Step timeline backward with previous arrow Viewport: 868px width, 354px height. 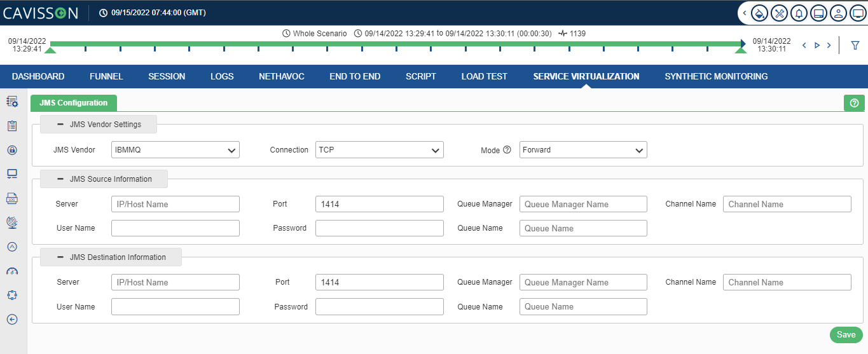point(804,45)
